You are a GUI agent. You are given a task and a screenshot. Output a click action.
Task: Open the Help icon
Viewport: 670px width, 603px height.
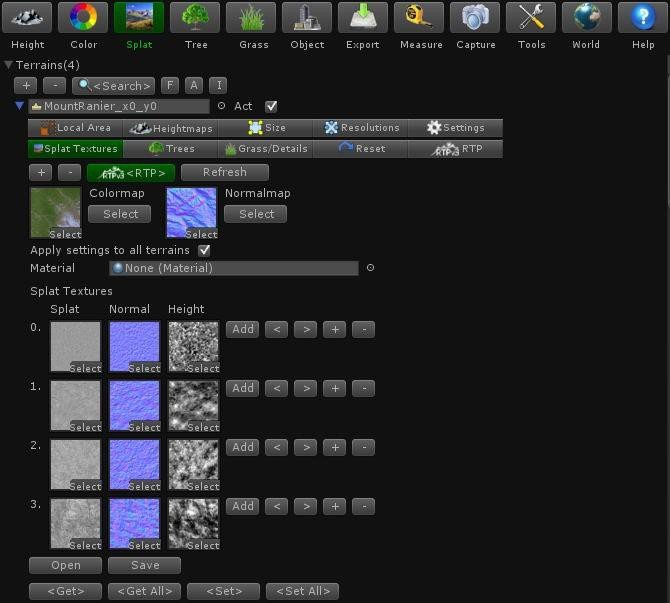tap(643, 18)
